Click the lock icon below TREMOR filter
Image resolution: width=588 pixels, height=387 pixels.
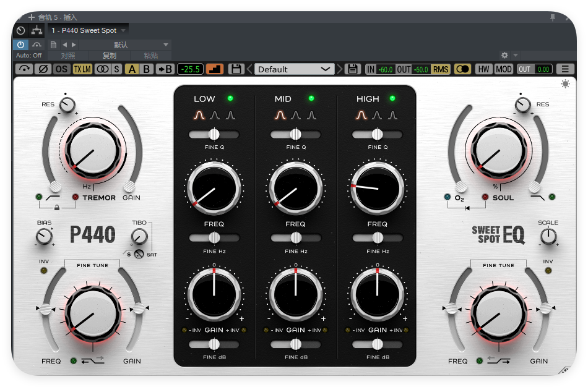pyautogui.click(x=56, y=207)
